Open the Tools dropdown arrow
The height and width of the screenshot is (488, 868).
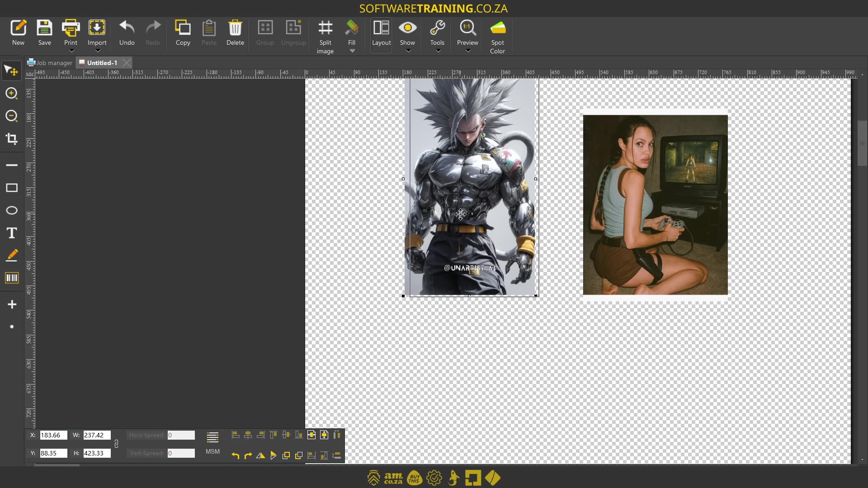pos(438,51)
